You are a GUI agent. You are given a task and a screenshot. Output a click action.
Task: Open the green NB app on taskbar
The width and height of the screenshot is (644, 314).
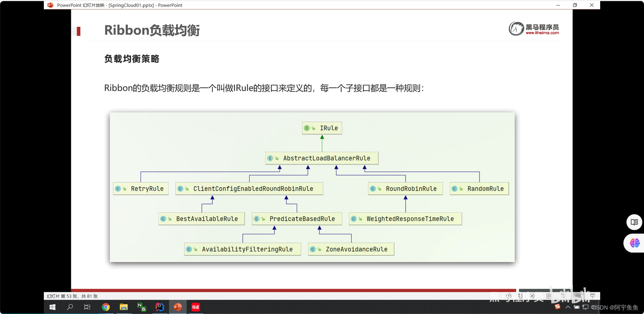142,307
